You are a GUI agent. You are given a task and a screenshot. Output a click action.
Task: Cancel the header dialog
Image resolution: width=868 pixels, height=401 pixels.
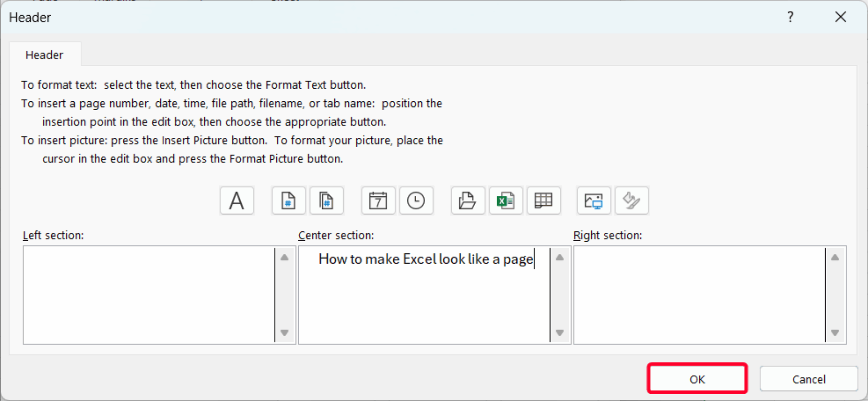click(x=809, y=379)
